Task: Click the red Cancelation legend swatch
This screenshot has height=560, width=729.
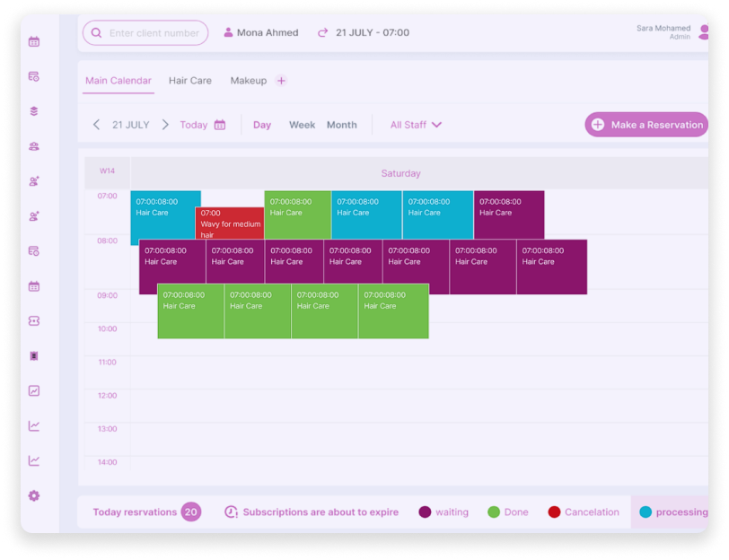Action: (554, 512)
